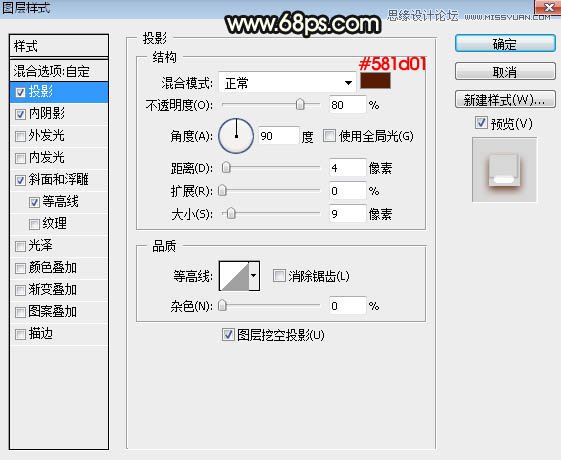The width and height of the screenshot is (561, 460).
Task: Enable the 渐变叠加 gradient overlay checkbox
Action: pos(20,290)
